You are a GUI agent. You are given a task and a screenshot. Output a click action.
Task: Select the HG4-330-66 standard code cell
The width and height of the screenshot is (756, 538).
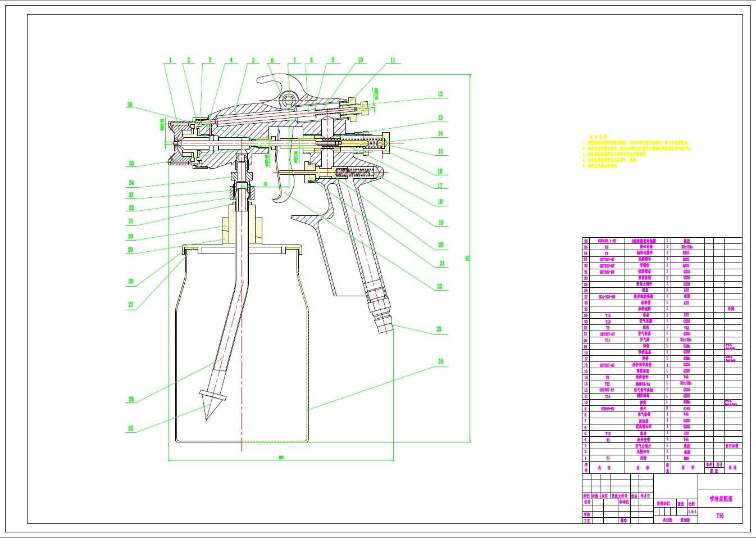(x=607, y=296)
